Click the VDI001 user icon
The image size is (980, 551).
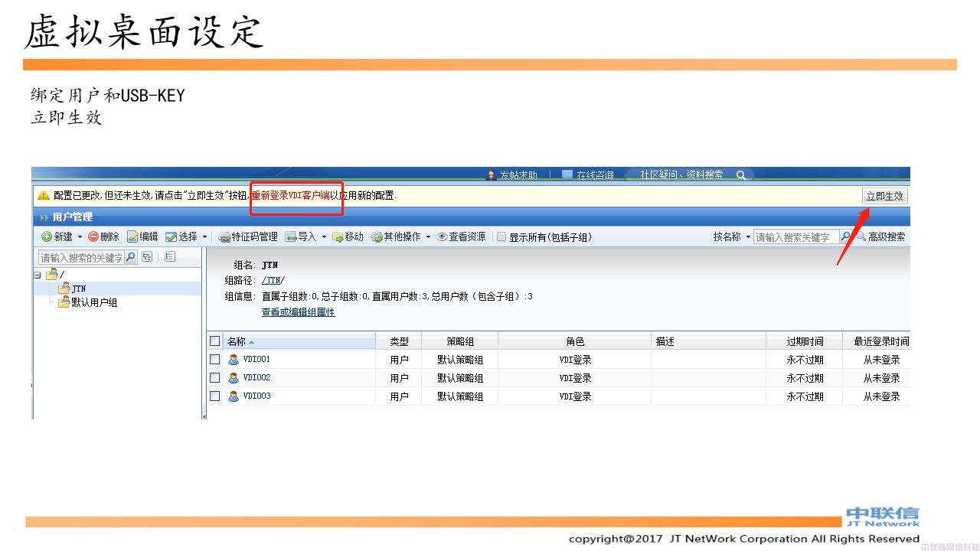click(234, 359)
